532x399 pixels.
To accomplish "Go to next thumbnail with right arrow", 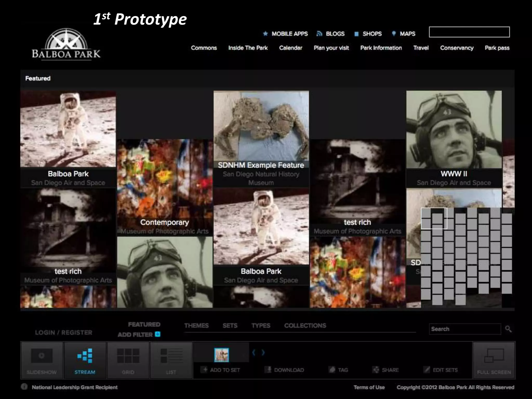I will pyautogui.click(x=263, y=353).
